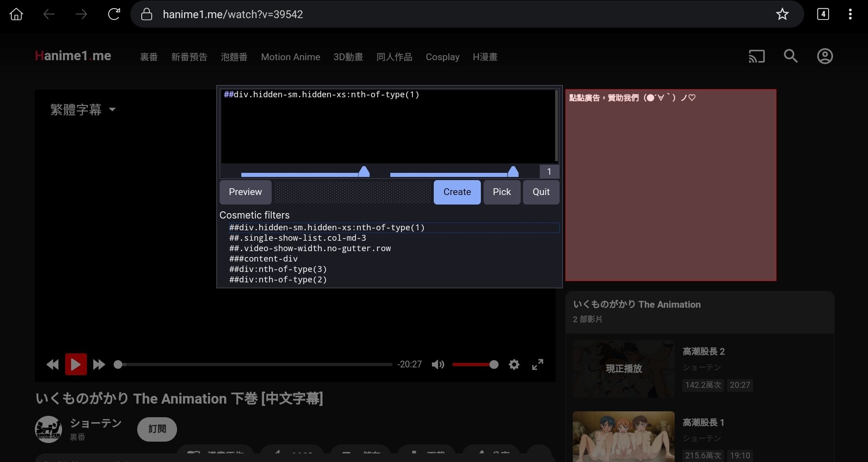
Task: Enter fullscreen with the expand icon
Action: pos(537,364)
